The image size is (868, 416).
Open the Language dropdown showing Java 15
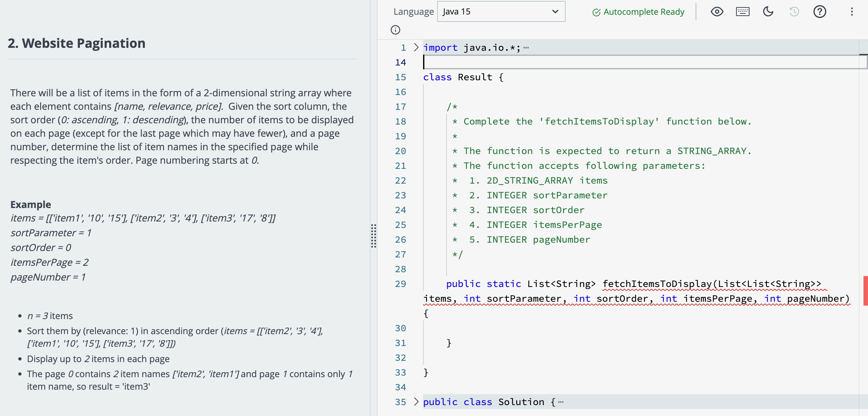click(501, 12)
